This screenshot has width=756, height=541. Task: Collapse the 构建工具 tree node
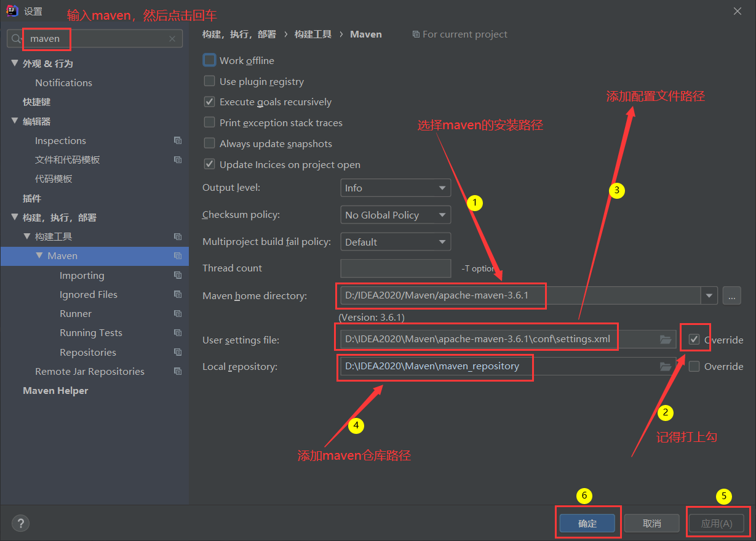[x=27, y=236]
